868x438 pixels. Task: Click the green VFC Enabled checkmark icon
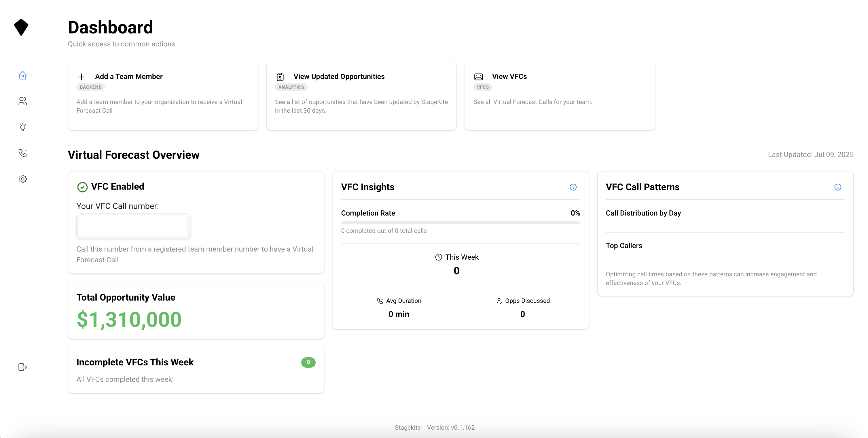tap(82, 187)
